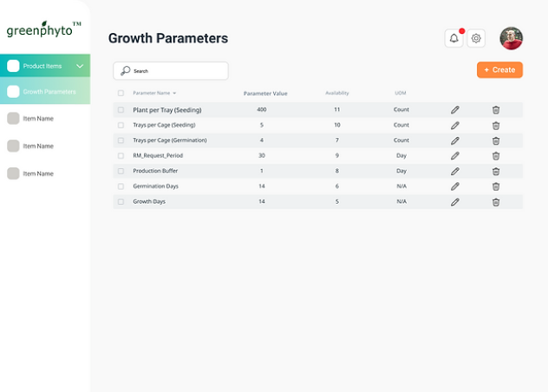Edit the Germination Days parameter

coord(454,186)
